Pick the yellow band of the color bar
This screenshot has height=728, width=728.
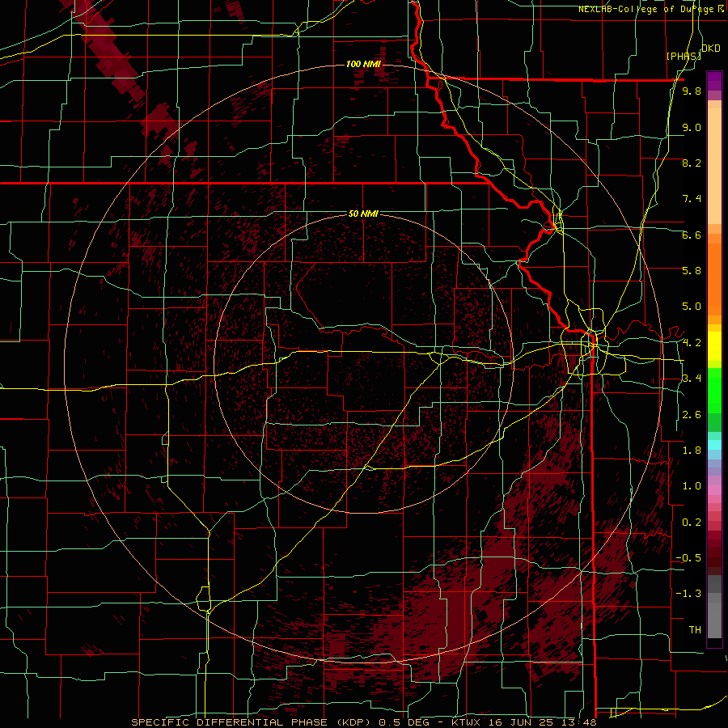pos(714,346)
